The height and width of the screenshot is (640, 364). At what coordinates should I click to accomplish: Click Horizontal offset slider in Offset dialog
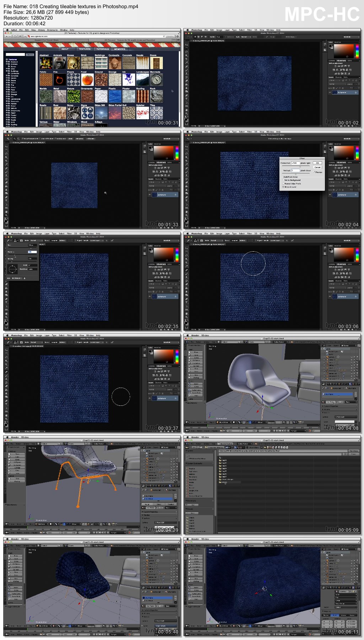[296, 166]
